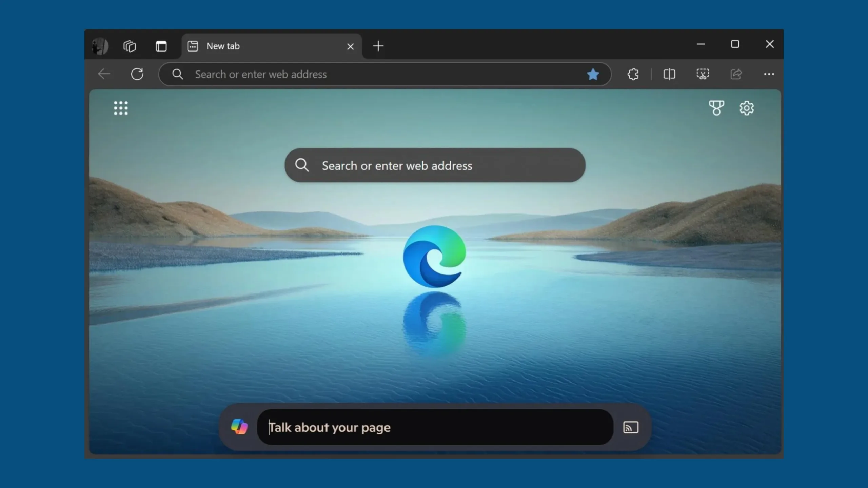Click the cast icon beside Copilot box
Viewport: 868px width, 488px height.
point(631,427)
